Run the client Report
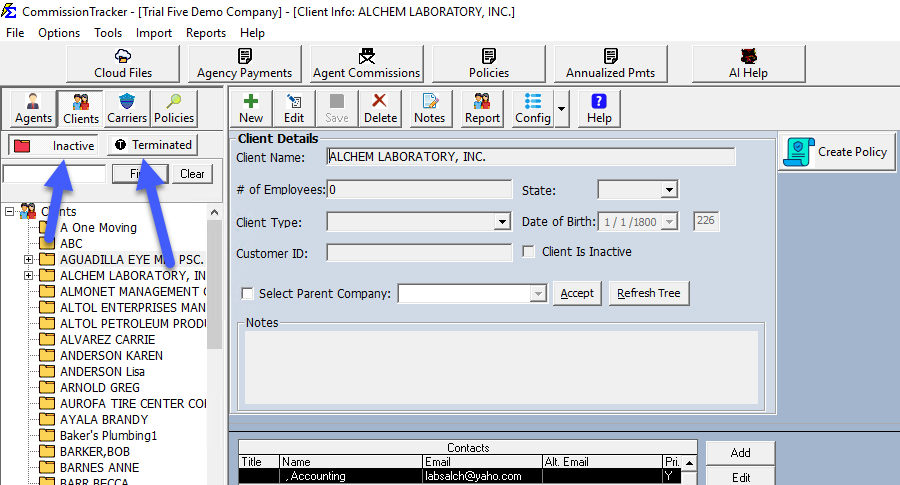This screenshot has width=900, height=485. [482, 108]
